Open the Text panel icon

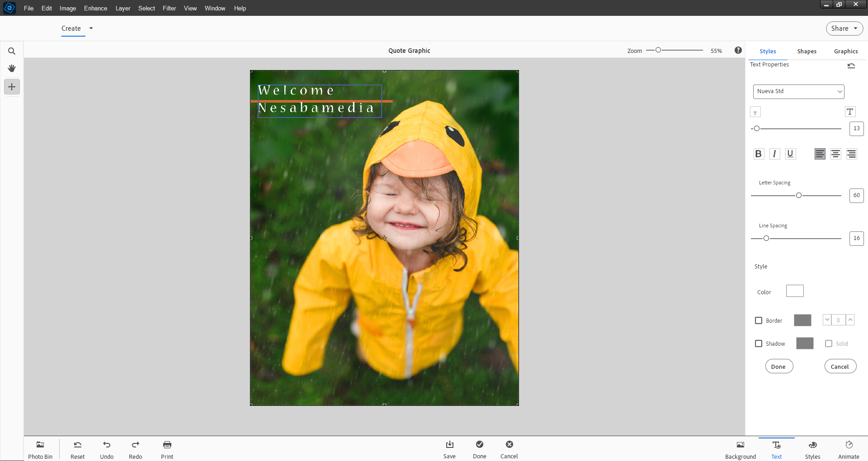[777, 445]
